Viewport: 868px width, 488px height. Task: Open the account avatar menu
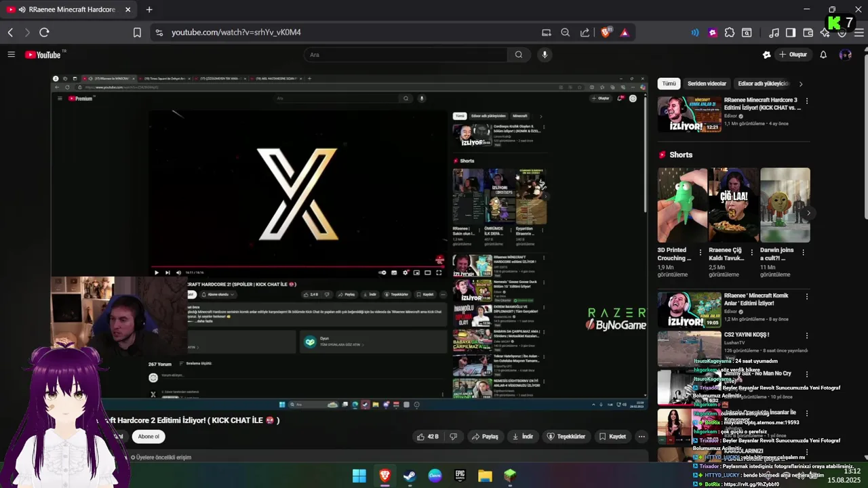[x=845, y=55]
